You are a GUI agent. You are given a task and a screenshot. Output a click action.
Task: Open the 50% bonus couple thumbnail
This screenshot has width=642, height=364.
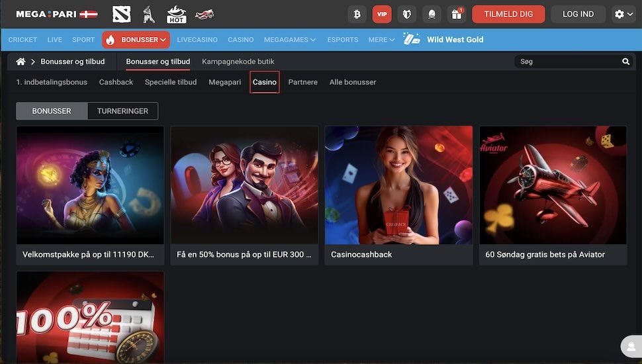[x=244, y=185]
